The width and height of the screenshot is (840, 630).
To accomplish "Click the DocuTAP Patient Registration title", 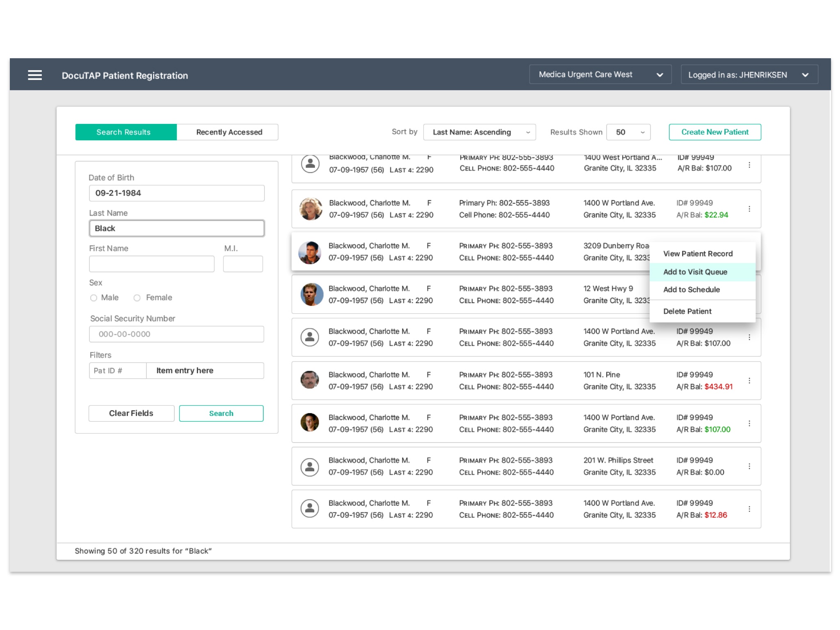I will coord(125,75).
